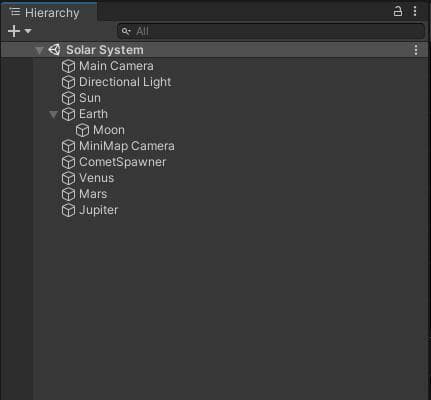This screenshot has width=431, height=400.
Task: Collapse the Solar System scene foldout
Action: pyautogui.click(x=39, y=50)
